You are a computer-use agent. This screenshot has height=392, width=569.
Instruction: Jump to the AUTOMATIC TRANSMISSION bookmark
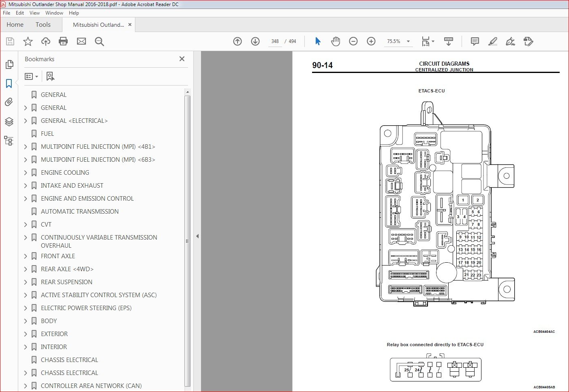click(x=80, y=212)
